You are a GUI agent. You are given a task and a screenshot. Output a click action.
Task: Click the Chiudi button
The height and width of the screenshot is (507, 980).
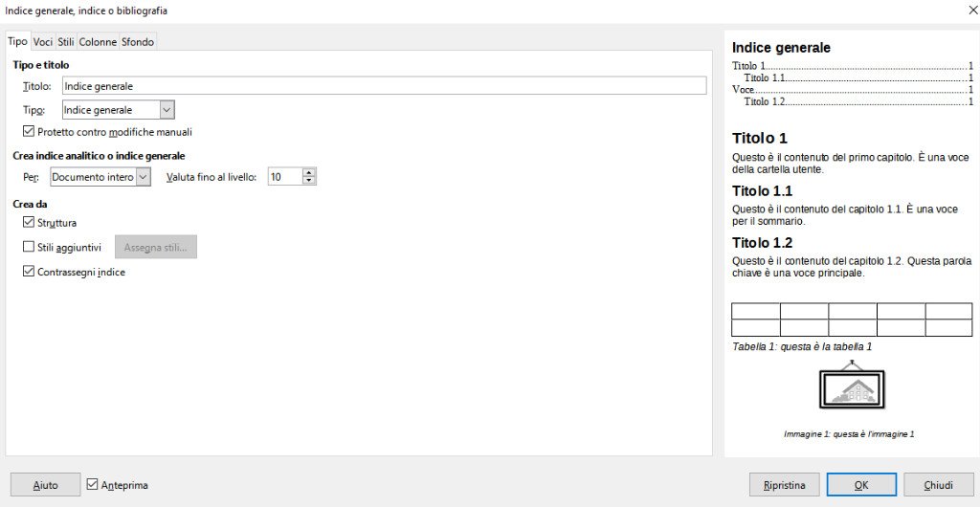[x=939, y=485]
